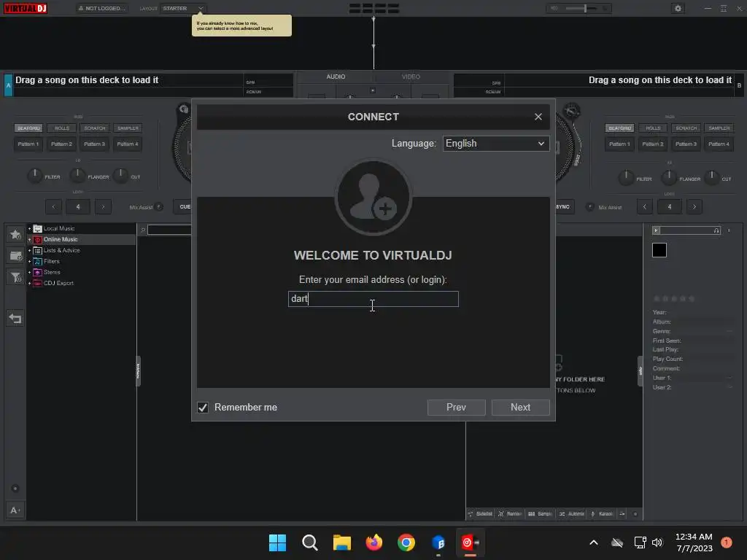Click the headphone icon in info panel
747x560 pixels.
coord(716,230)
